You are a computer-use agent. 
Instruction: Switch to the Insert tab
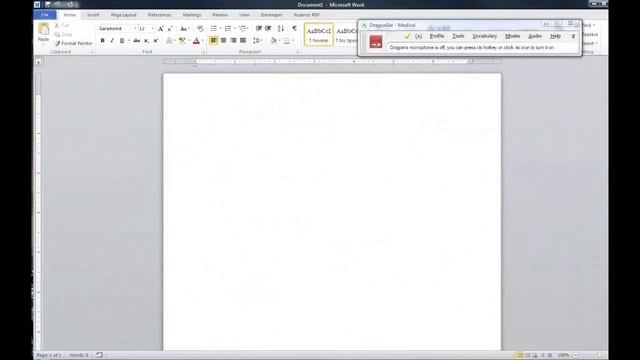pos(93,15)
